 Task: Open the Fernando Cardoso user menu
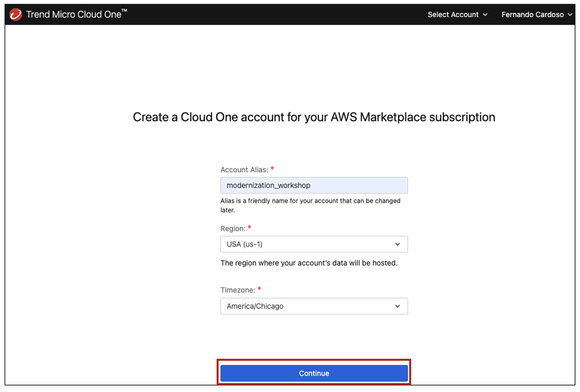537,14
